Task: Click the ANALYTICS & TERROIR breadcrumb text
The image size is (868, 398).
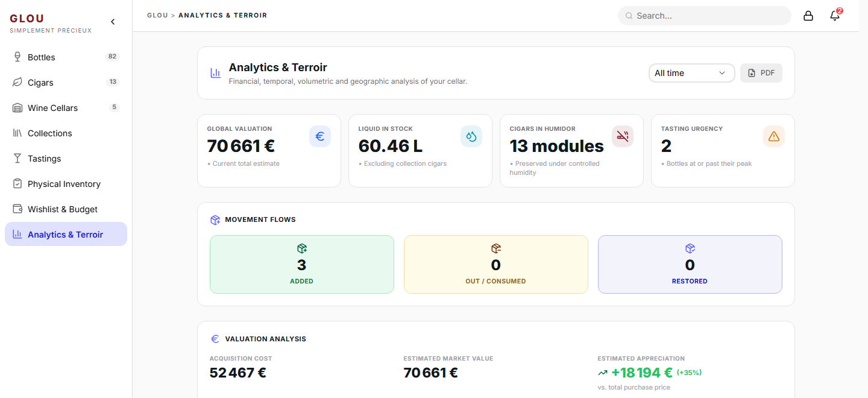Action: point(223,15)
